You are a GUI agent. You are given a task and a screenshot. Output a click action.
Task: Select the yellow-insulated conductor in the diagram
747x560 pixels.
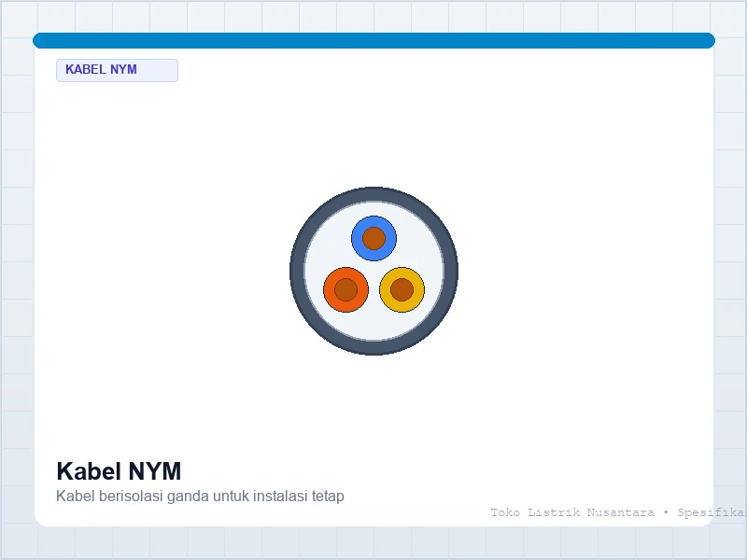[402, 289]
